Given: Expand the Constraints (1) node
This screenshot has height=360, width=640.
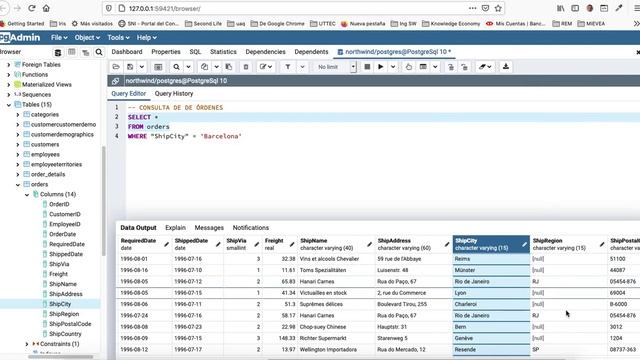Looking at the screenshot, I should (27, 344).
